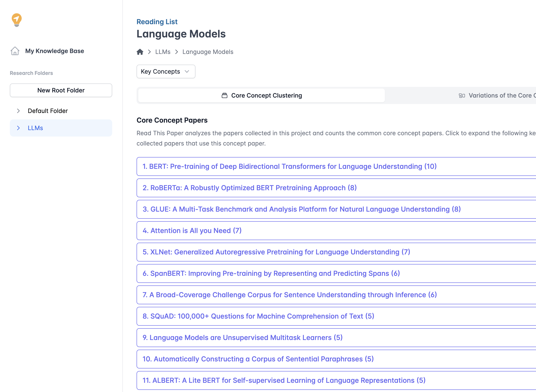
Task: Expand the Attention is All you Need entry
Action: click(192, 230)
